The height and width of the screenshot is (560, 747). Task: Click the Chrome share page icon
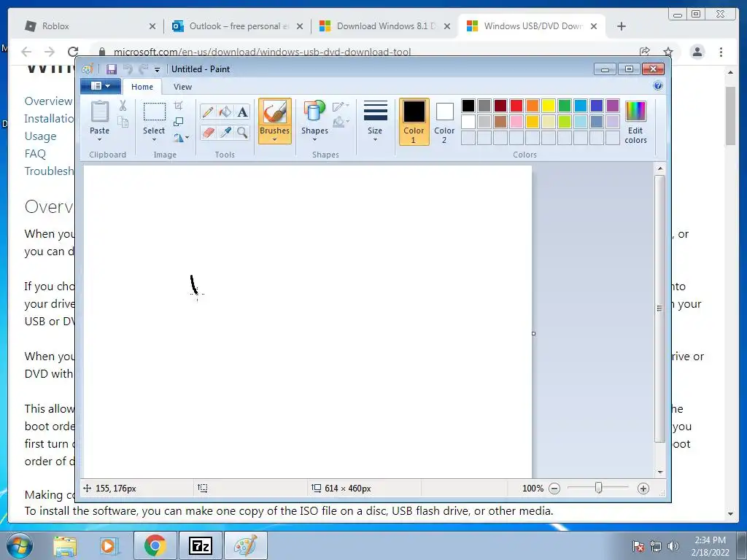pyautogui.click(x=645, y=52)
